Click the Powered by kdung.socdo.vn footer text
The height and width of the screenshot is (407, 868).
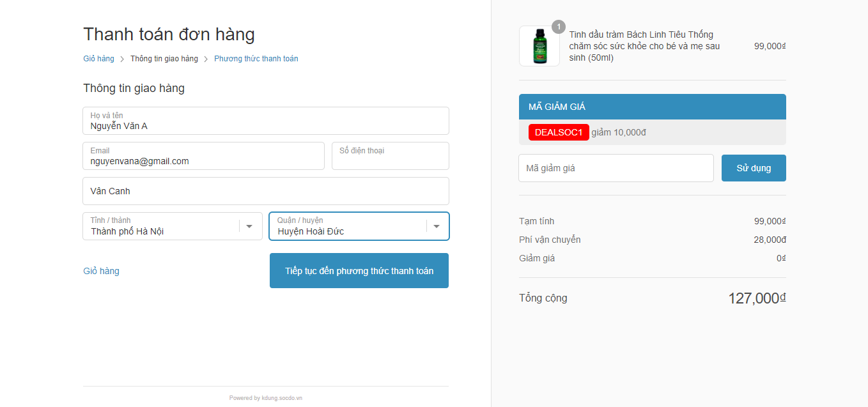pyautogui.click(x=265, y=398)
